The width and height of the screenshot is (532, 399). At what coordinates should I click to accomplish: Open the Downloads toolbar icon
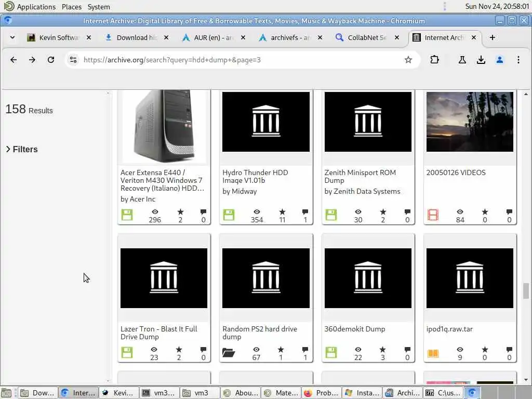(481, 60)
